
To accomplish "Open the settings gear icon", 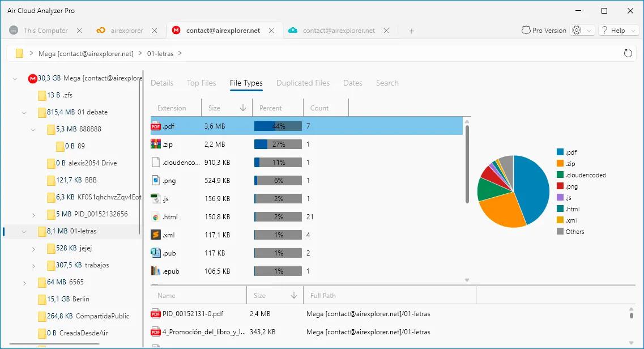I will 577,31.
